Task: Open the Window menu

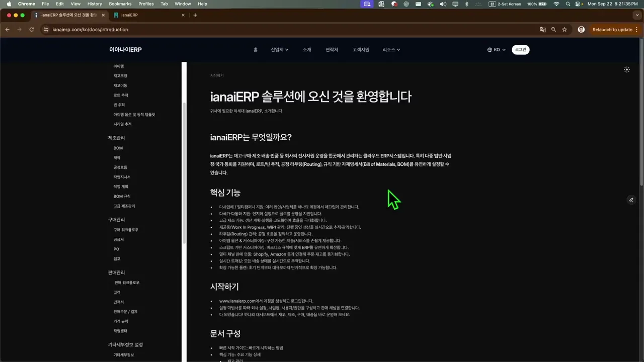Action: [183, 4]
